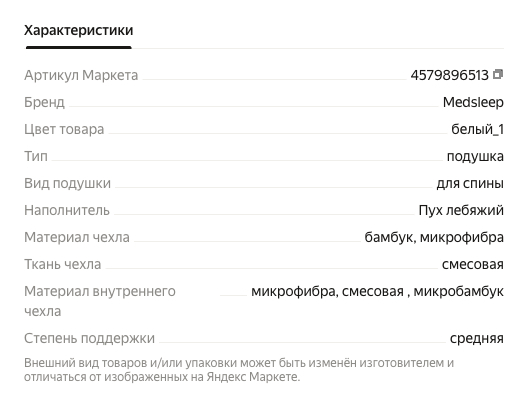
Task: Click the Степень поддержки label
Action: [x=89, y=338]
